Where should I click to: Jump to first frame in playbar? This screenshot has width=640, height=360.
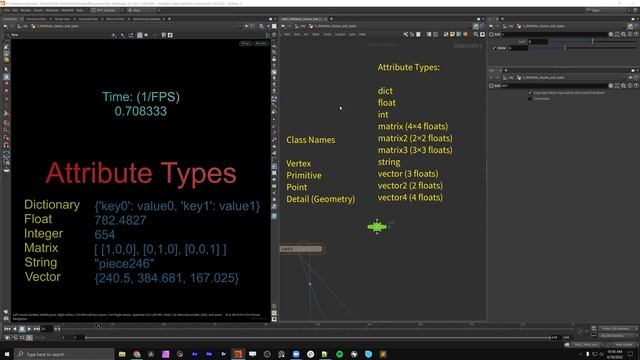[7, 329]
